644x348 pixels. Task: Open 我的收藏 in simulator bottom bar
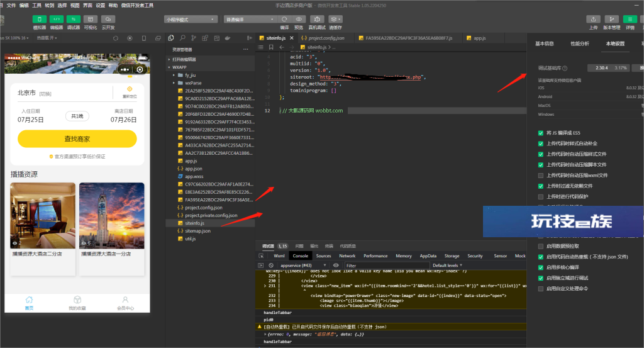(77, 303)
